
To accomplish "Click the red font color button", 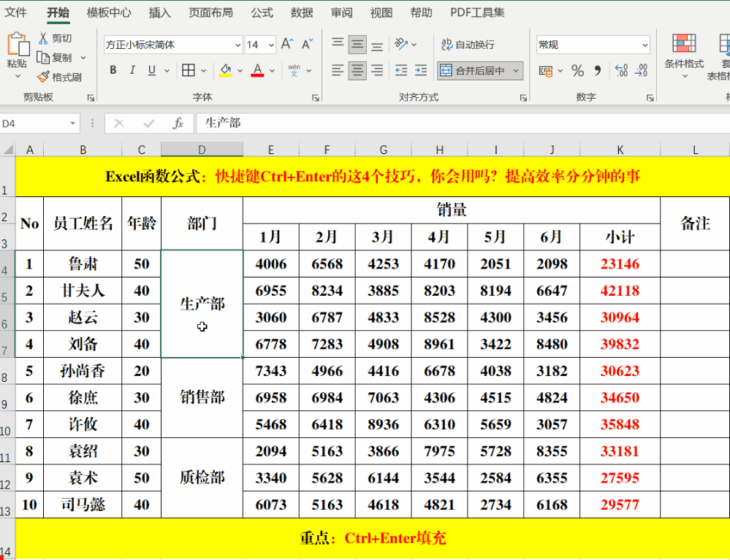I will pyautogui.click(x=257, y=70).
